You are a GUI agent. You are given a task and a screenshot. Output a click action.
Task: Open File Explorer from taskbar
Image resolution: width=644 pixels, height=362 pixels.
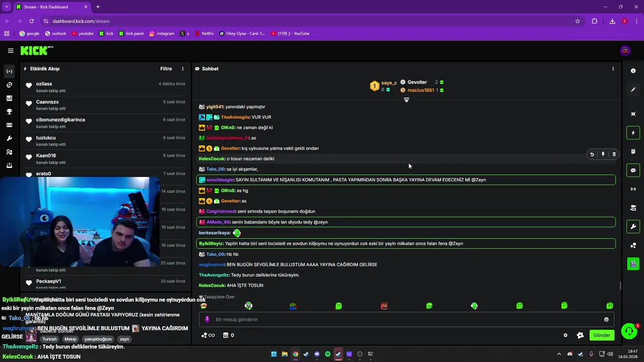285,354
